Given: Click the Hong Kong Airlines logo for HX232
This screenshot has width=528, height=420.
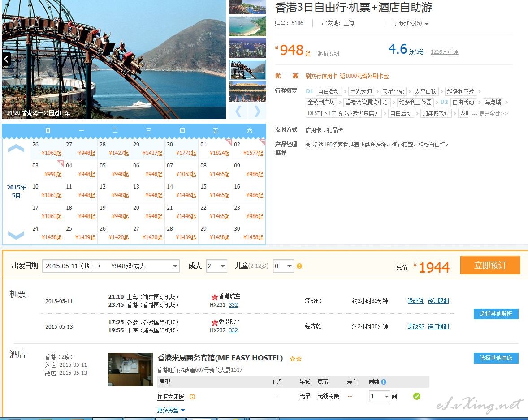Looking at the screenshot, I should 215,322.
